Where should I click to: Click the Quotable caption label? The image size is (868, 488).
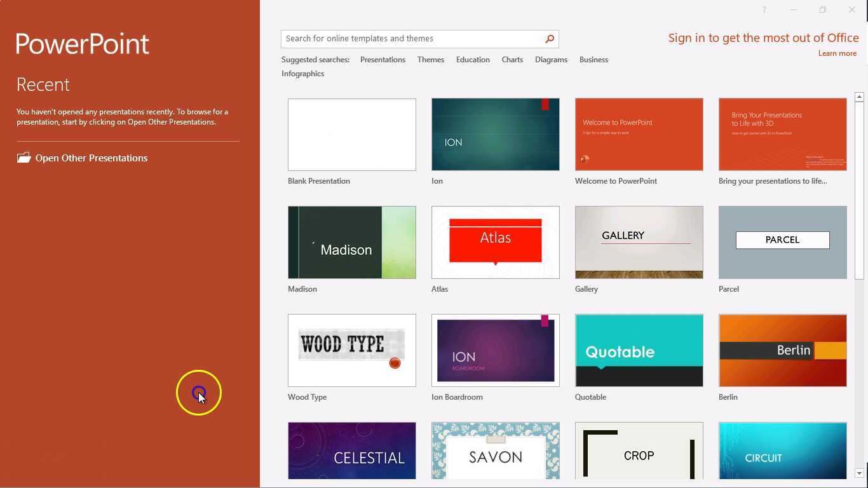click(x=591, y=397)
